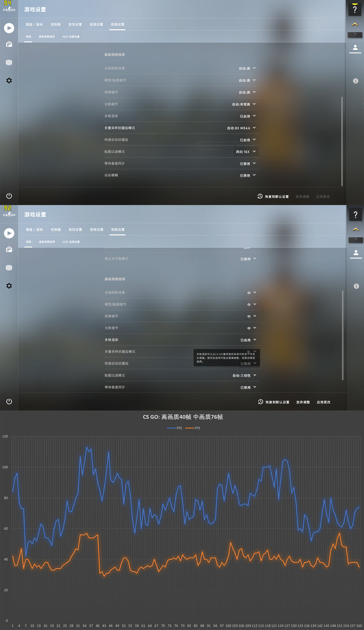Open the Watch TV icon in upper screen
This screenshot has width=364, height=630.
click(9, 62)
